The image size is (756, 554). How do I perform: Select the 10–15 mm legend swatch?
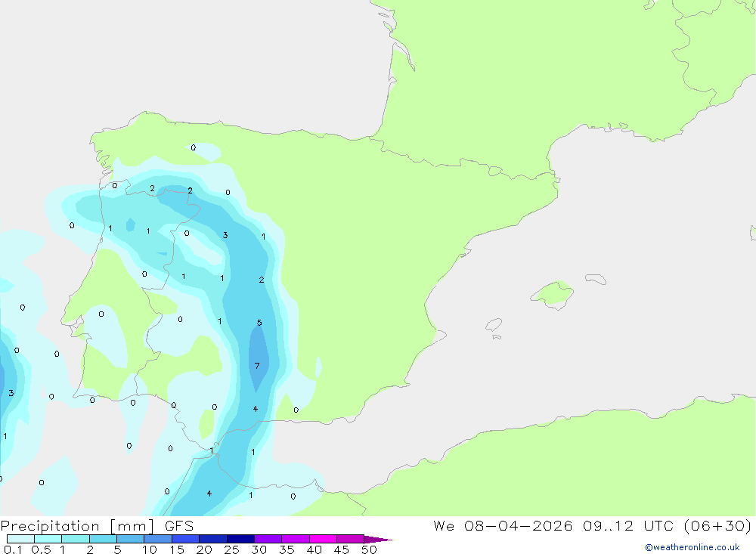[x=158, y=539]
